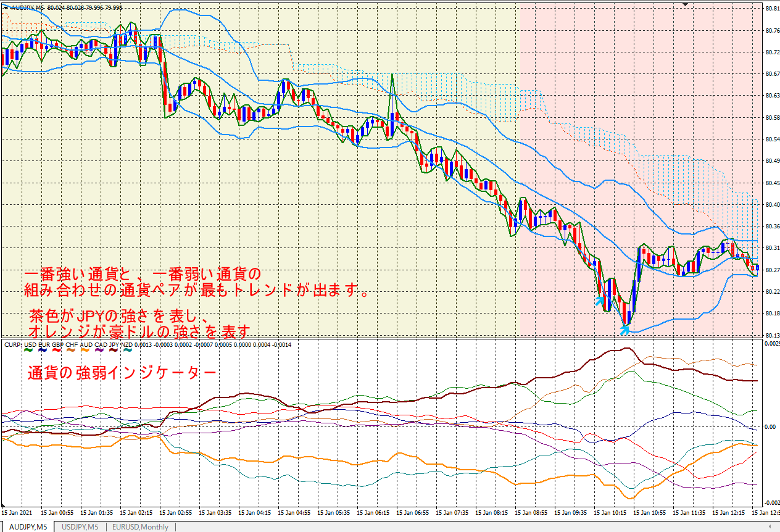
Task: Click the black chart shift triangle marker
Action: [x=684, y=4]
